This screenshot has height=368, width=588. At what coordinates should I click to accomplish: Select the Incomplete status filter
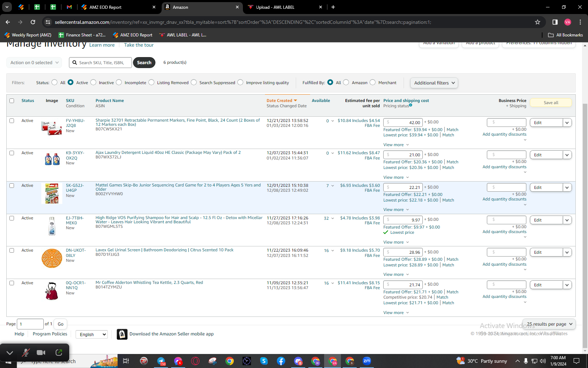click(119, 82)
